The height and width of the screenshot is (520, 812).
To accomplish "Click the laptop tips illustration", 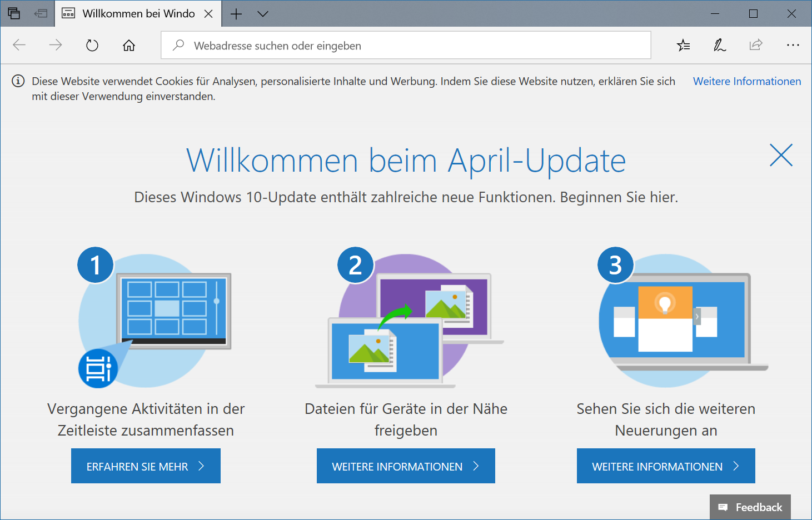I will click(x=683, y=318).
